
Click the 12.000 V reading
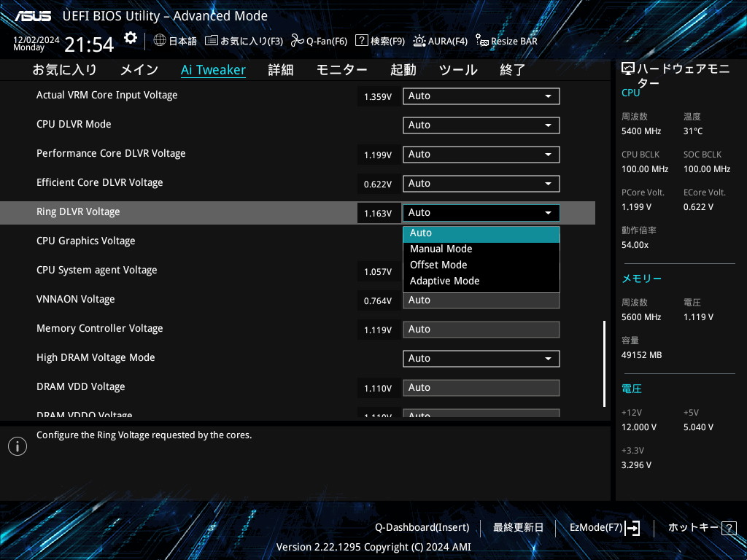[639, 427]
